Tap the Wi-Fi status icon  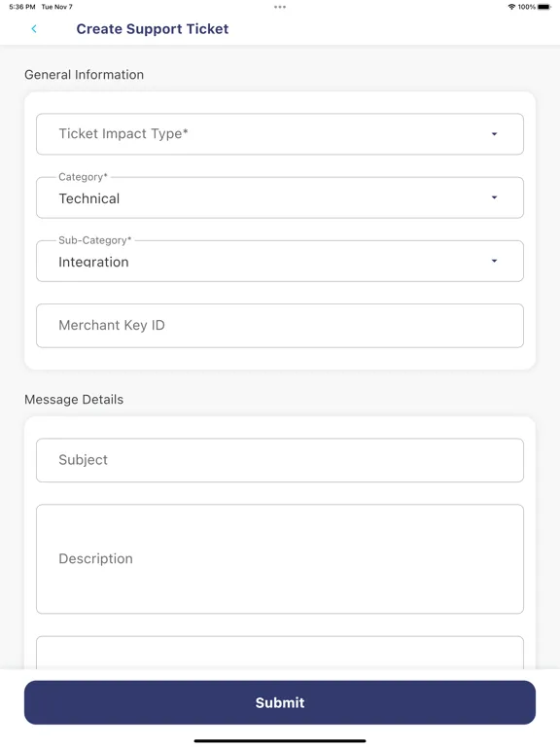click(512, 7)
